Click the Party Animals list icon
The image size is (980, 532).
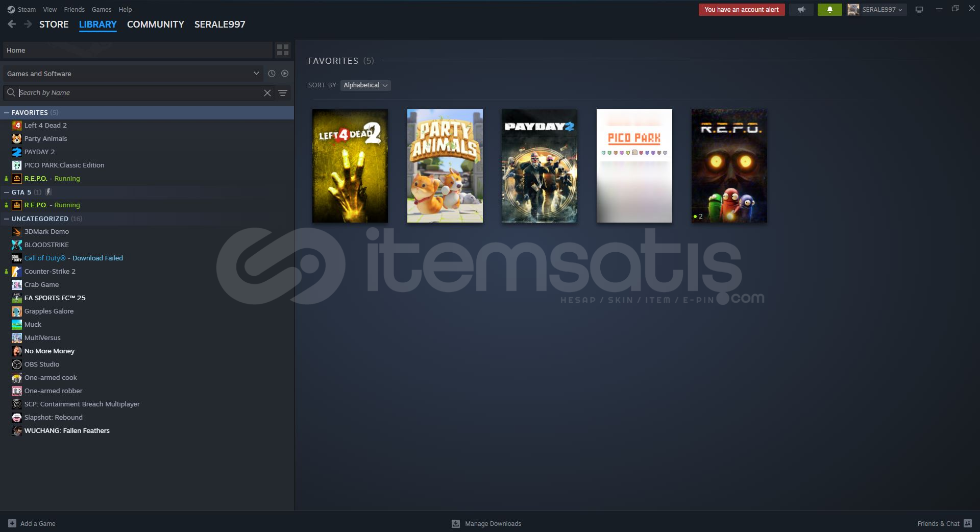click(x=17, y=138)
